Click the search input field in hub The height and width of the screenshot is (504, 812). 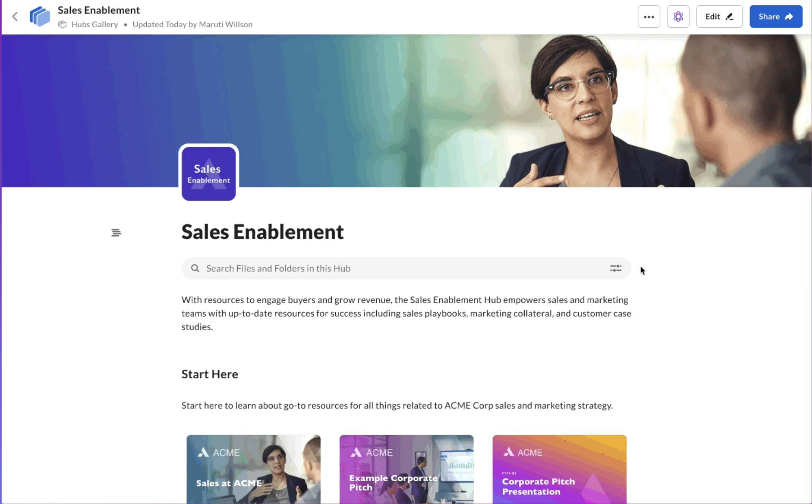point(404,268)
